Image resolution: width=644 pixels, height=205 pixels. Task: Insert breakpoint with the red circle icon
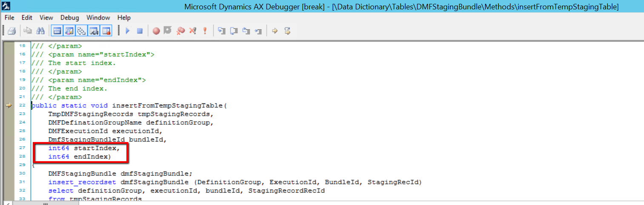click(156, 31)
